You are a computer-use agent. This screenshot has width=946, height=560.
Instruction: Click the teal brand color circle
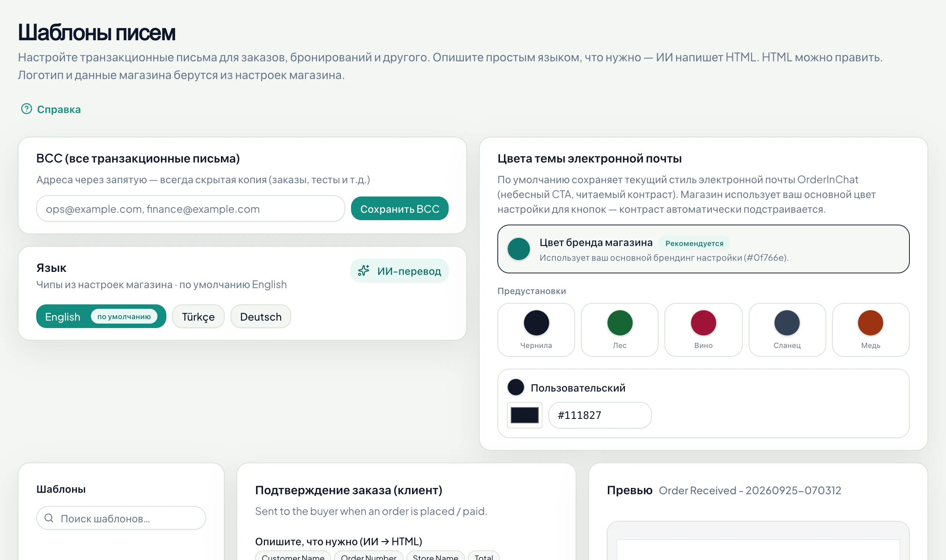coord(519,249)
